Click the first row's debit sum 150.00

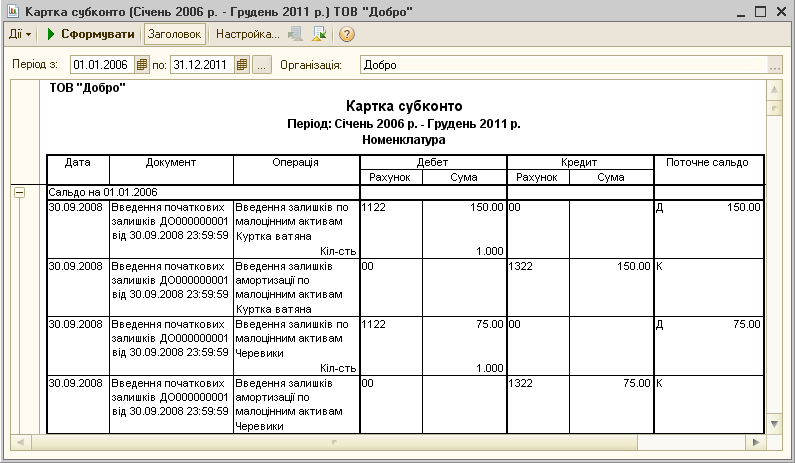[x=487, y=207]
